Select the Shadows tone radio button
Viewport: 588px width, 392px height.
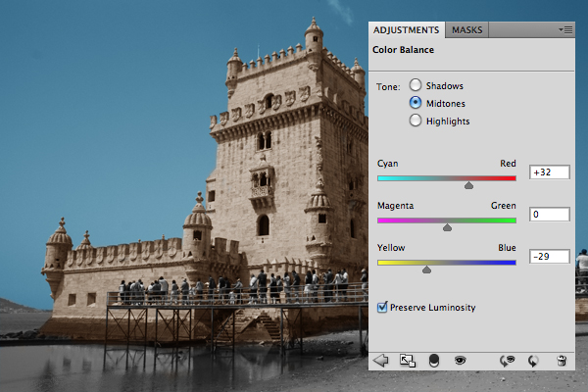point(416,85)
